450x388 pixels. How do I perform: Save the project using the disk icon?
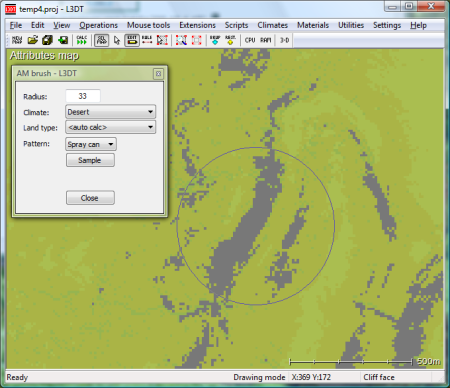[47, 40]
